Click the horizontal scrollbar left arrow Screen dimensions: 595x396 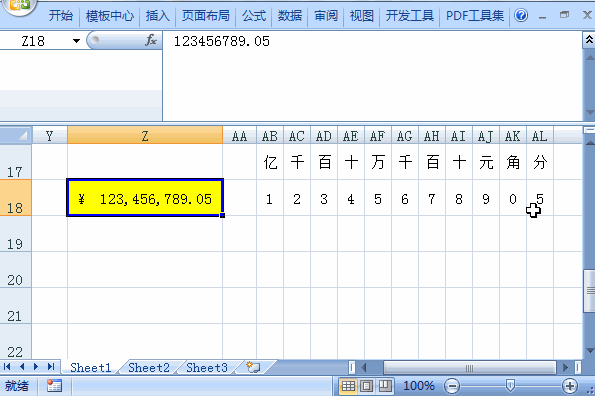pyautogui.click(x=364, y=368)
